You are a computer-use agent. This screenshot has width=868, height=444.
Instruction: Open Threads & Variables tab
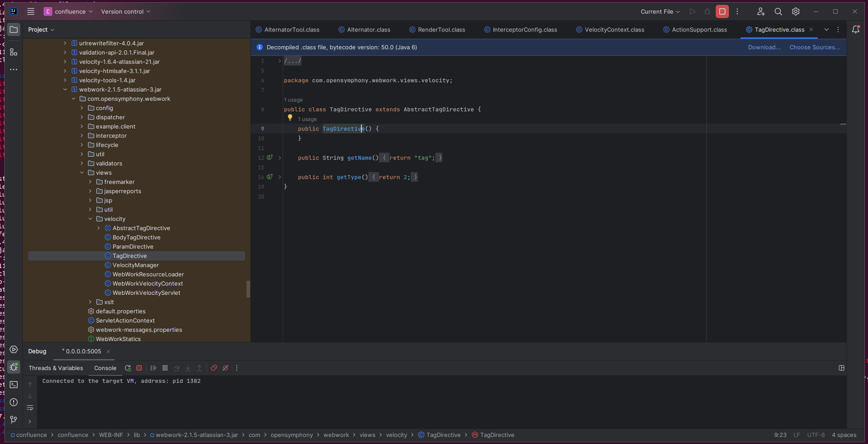pyautogui.click(x=56, y=368)
